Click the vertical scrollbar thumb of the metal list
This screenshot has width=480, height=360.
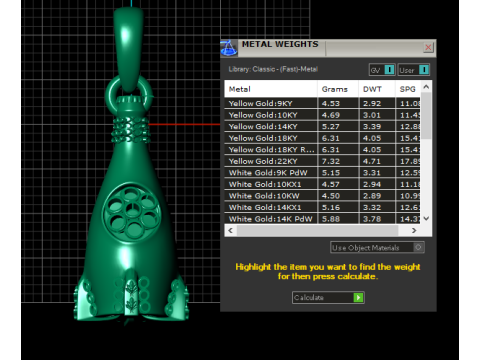pyautogui.click(x=426, y=116)
